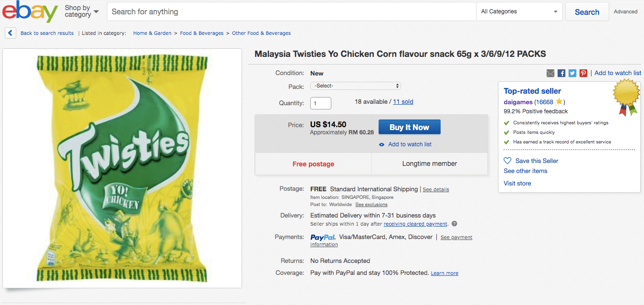Expand the All Categories dropdown
This screenshot has height=305, width=644.
click(519, 11)
